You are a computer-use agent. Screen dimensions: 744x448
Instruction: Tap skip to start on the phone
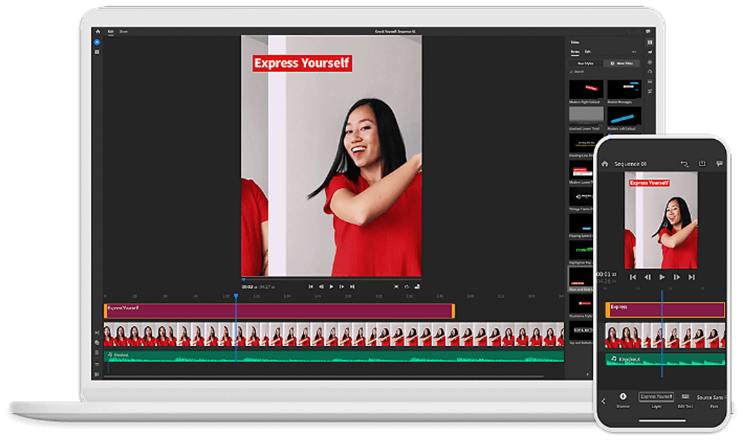[632, 277]
